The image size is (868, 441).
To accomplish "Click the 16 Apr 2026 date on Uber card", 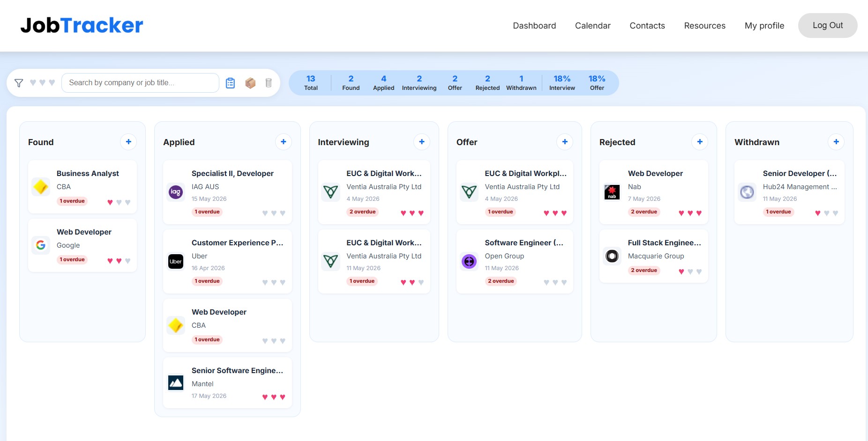I will (208, 268).
